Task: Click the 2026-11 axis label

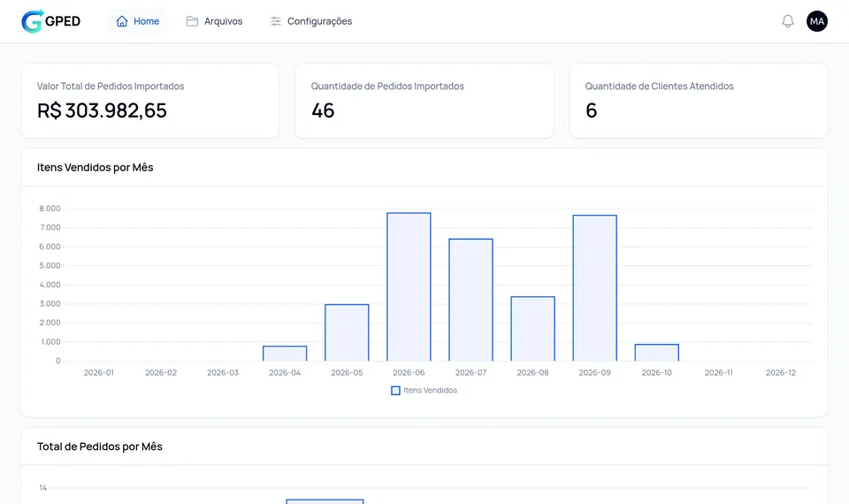Action: [x=718, y=372]
